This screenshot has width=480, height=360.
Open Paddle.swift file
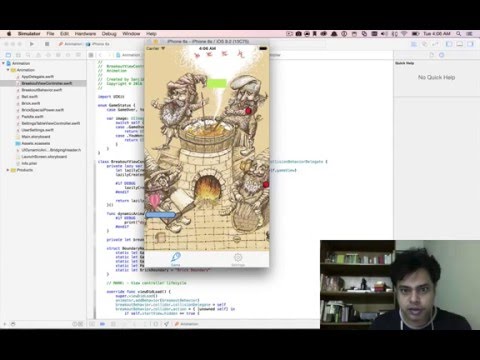[x=32, y=117]
